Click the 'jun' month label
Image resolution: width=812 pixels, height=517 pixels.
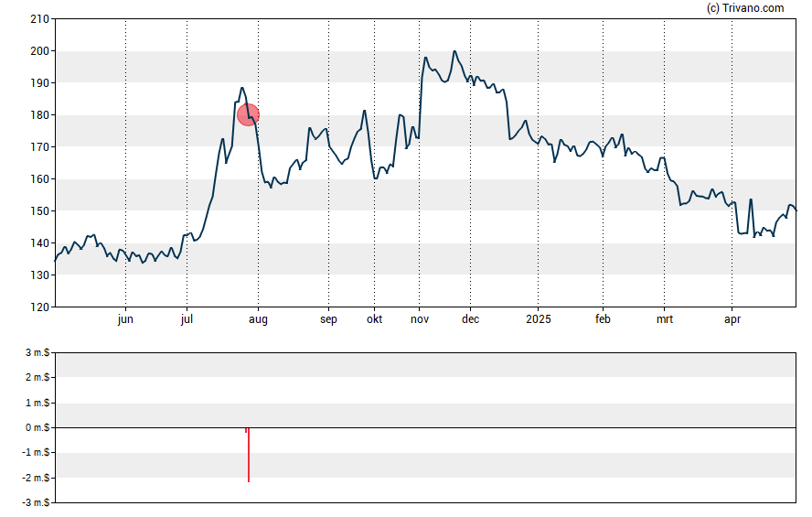[x=125, y=319]
